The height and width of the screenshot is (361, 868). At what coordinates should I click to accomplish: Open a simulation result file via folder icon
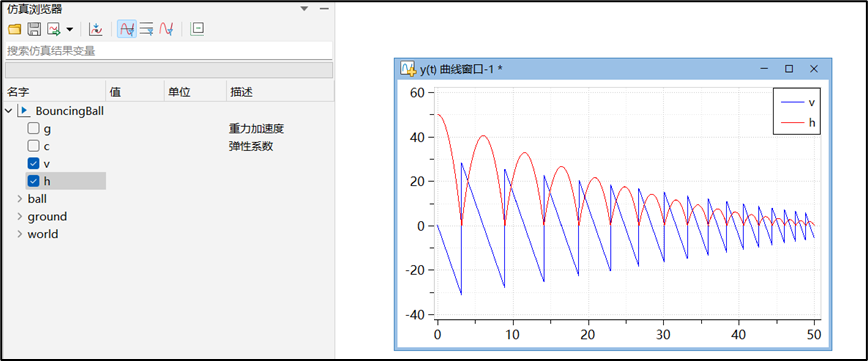click(14, 29)
